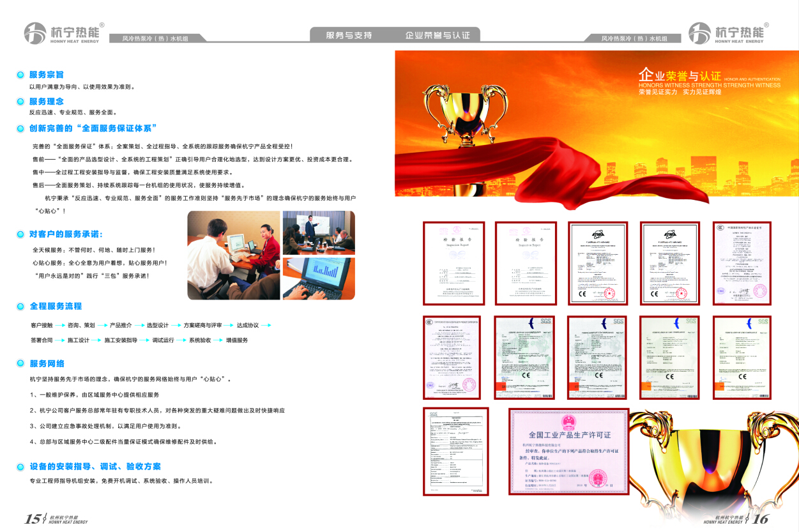
Task: Click the arrow between 客户接触 and 咨询、策划
Action: [x=59, y=326]
